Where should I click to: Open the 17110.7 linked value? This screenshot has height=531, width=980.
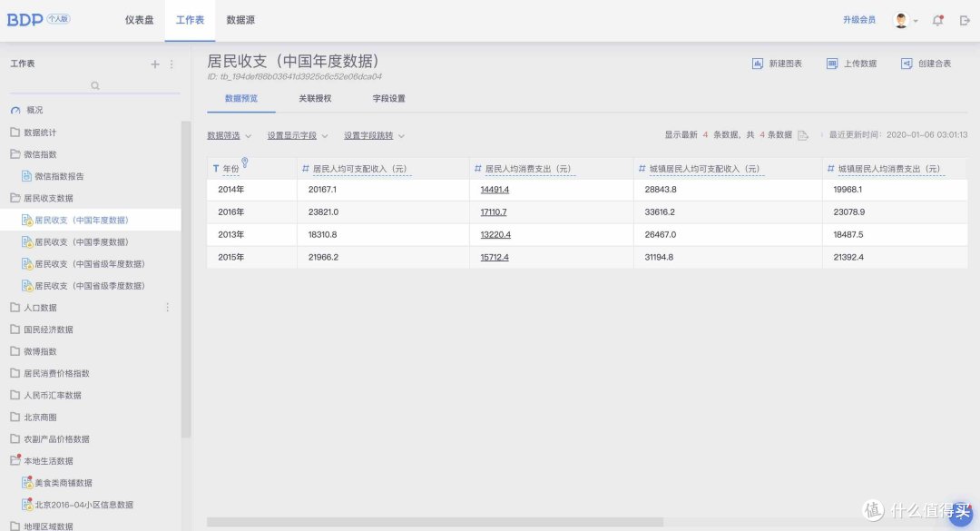493,212
